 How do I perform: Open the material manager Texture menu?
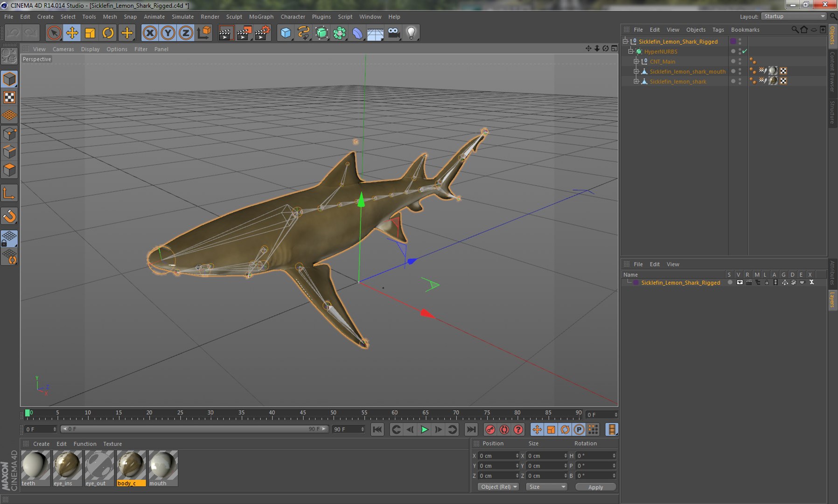point(112,444)
